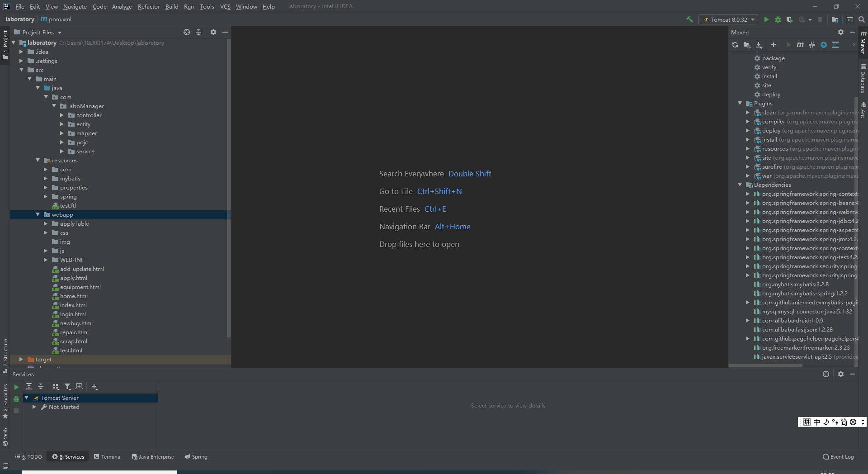The image size is (868, 474).
Task: Select login.html in the project tree
Action: click(x=73, y=314)
